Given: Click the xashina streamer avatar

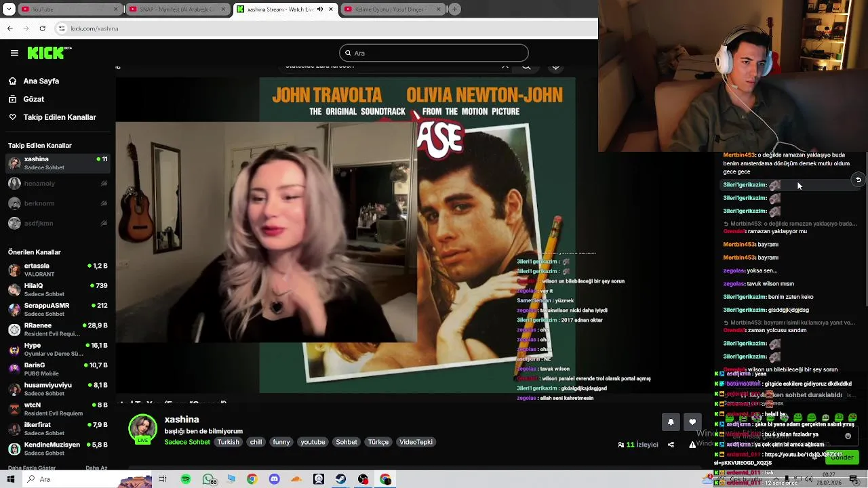Looking at the screenshot, I should point(142,429).
